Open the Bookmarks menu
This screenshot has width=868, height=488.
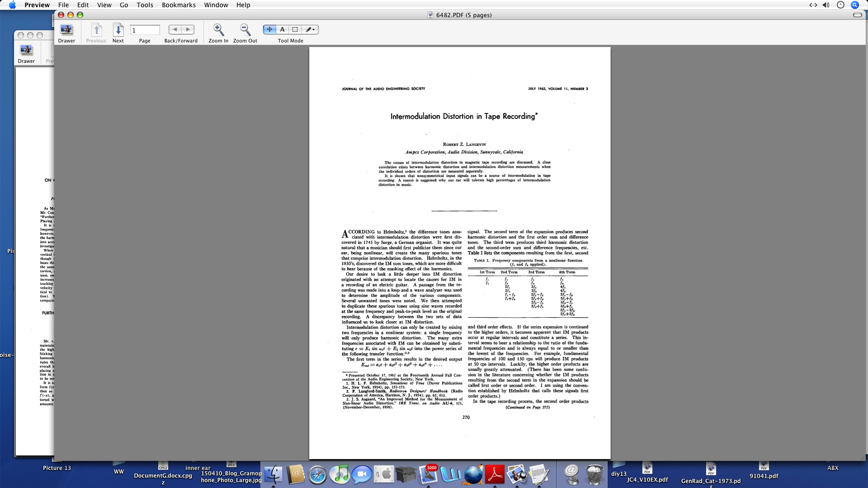[x=179, y=5]
